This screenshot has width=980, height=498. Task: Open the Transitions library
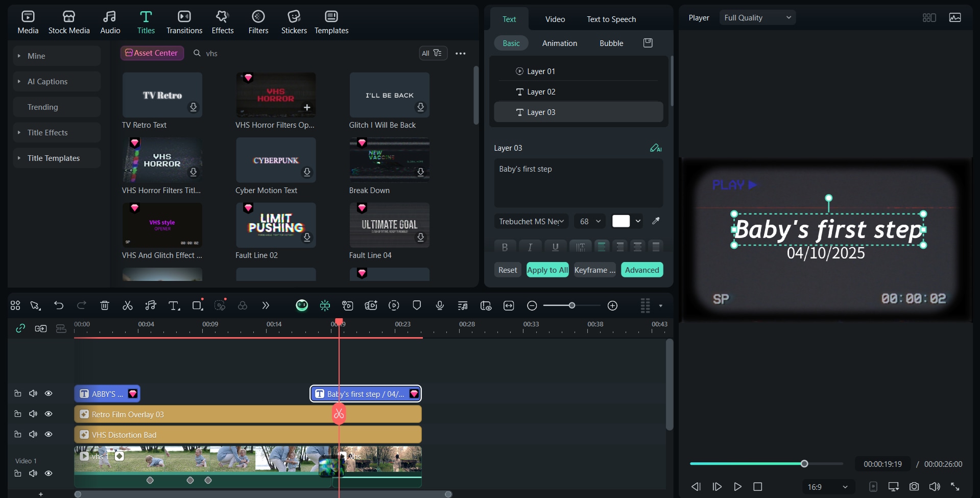(x=184, y=22)
